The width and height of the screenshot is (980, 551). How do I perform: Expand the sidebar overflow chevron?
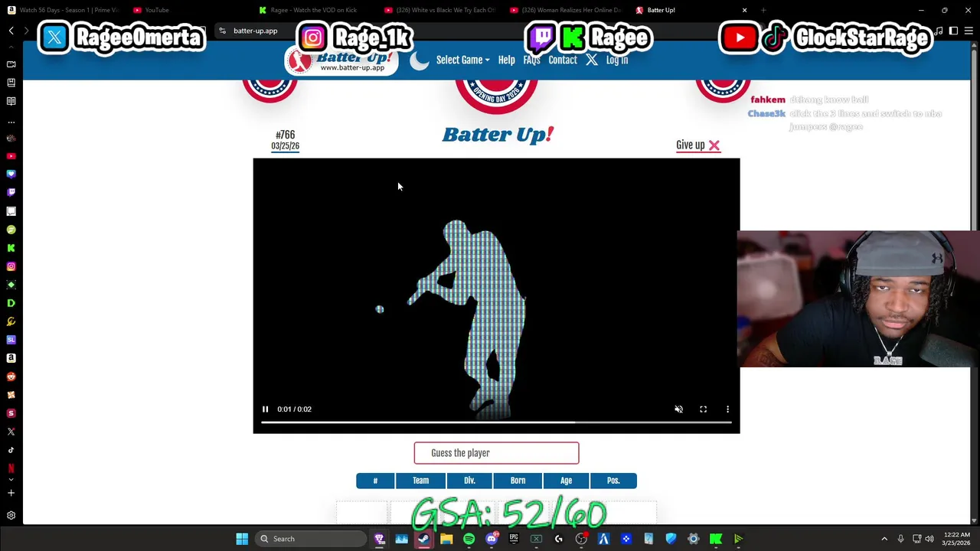11,479
